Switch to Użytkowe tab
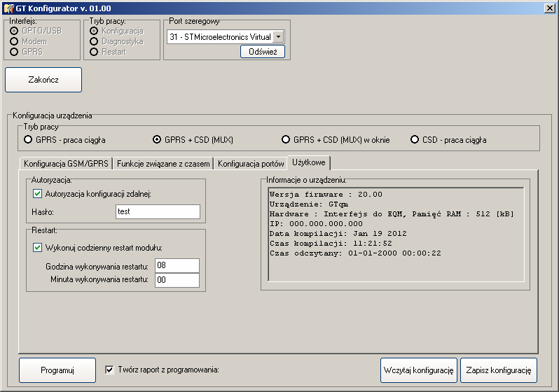The height and width of the screenshot is (392, 559). [309, 162]
